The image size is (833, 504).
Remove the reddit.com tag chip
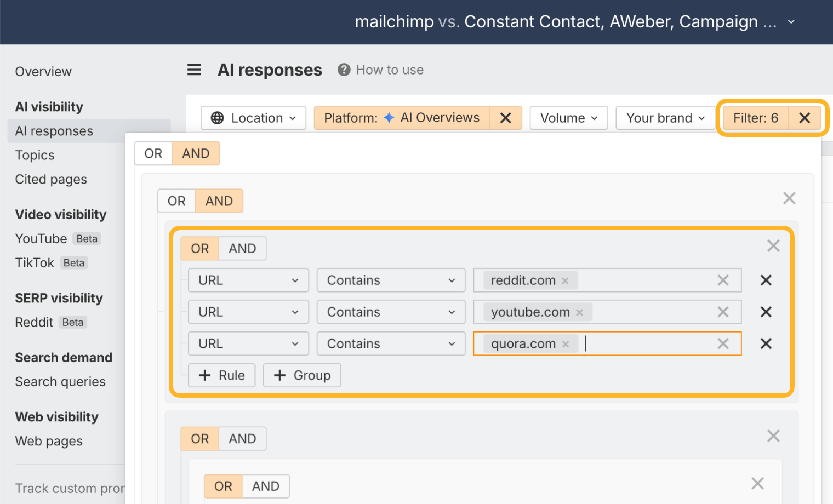tap(565, 281)
